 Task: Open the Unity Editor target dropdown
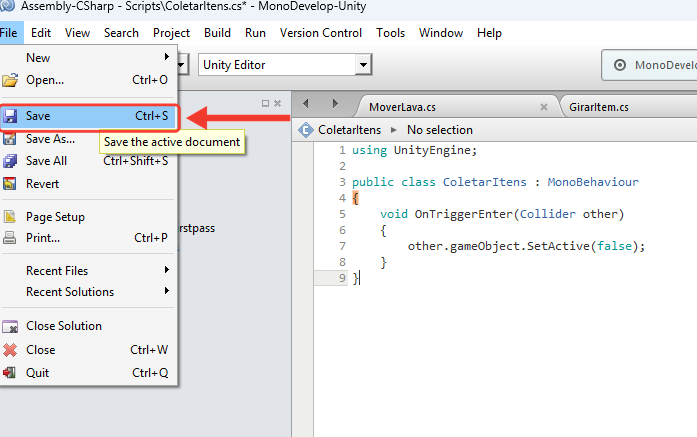pyautogui.click(x=363, y=65)
